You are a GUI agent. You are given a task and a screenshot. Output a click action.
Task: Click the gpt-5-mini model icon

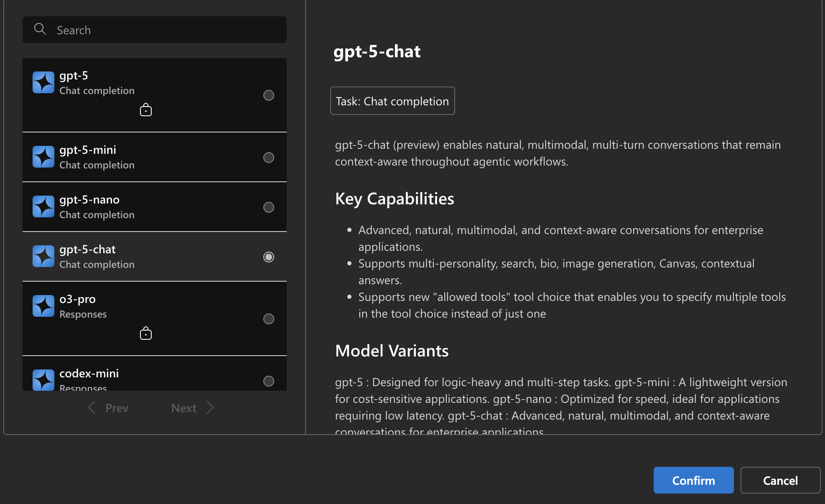(43, 156)
